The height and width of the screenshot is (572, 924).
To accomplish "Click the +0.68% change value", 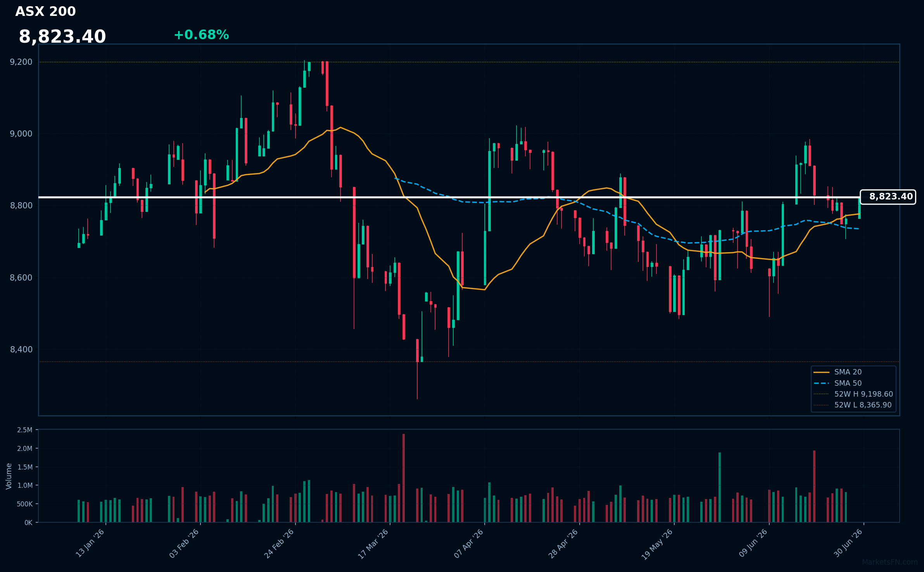I will (x=201, y=35).
